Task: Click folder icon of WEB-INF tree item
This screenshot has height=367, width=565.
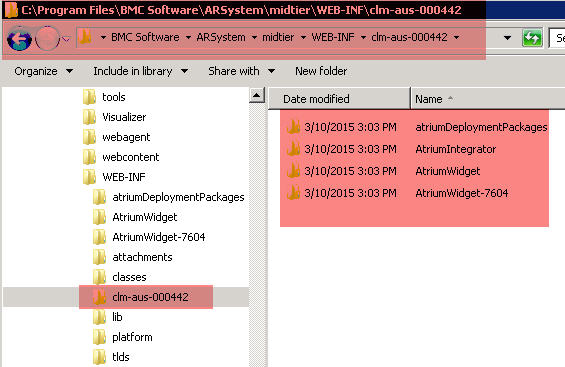Action: click(x=89, y=177)
